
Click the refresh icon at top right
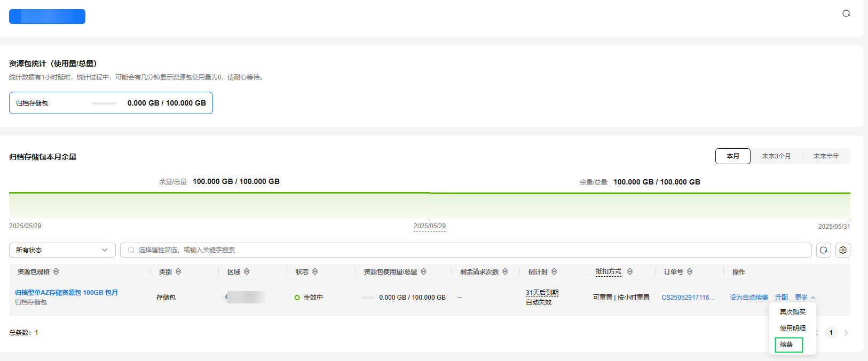tap(846, 13)
